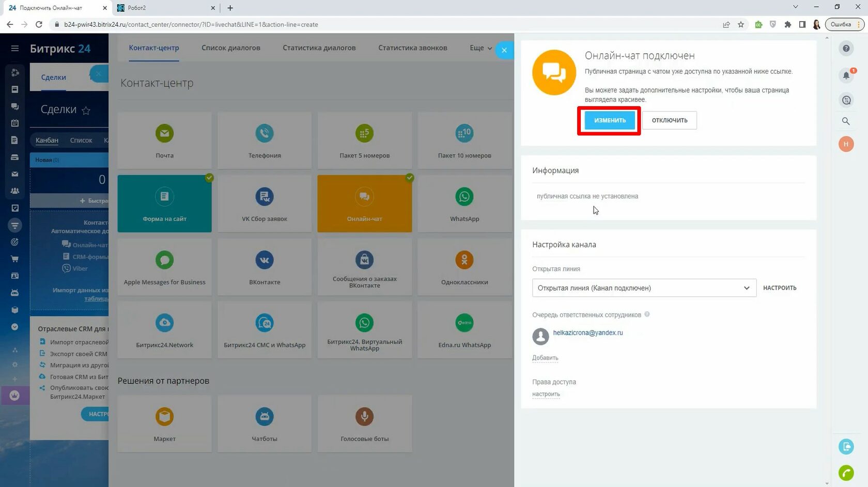
Task: Click the Добавить link under responsible employees
Action: pos(545,358)
